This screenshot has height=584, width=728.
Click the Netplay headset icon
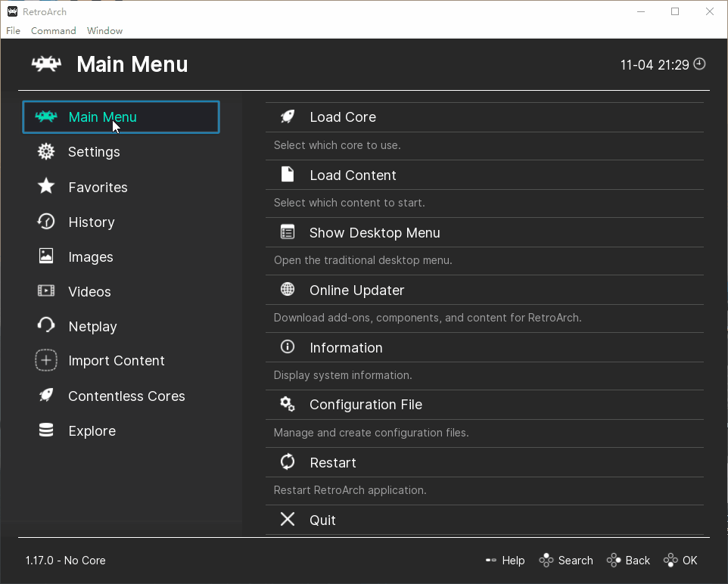46,325
